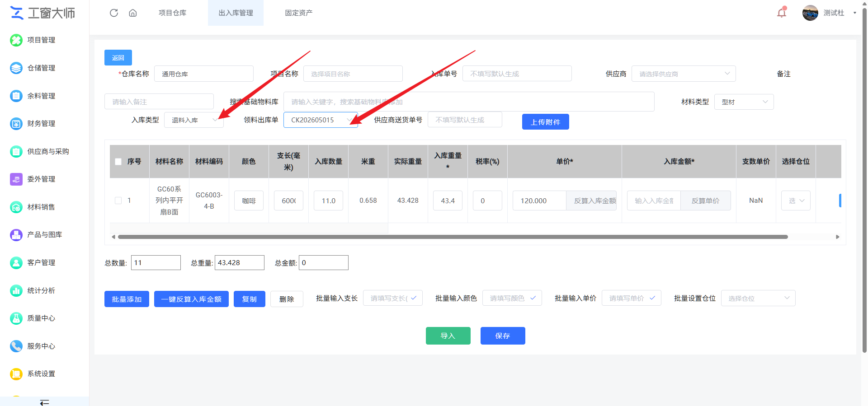Toggle the select-all checkbox in table header

(118, 162)
